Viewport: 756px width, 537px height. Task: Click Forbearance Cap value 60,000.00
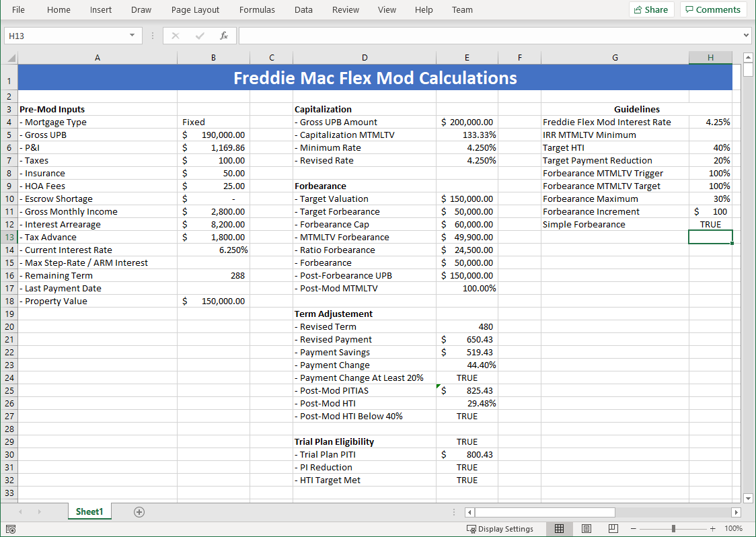(x=467, y=224)
